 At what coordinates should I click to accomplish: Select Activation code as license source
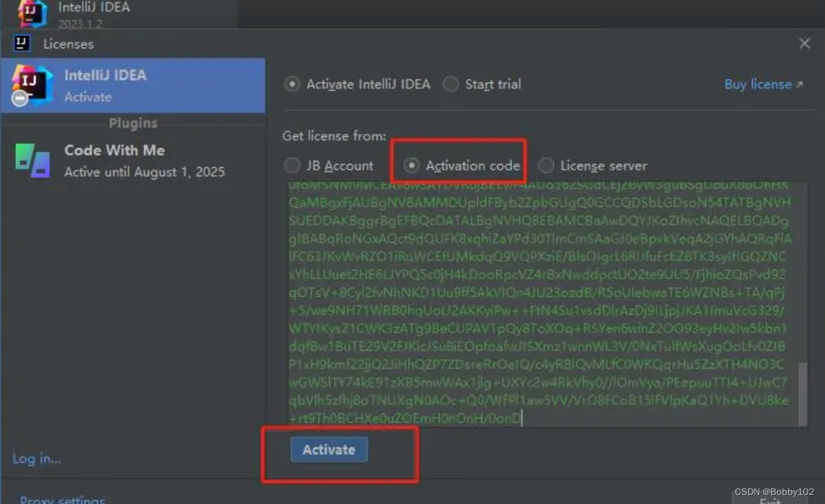click(x=462, y=165)
